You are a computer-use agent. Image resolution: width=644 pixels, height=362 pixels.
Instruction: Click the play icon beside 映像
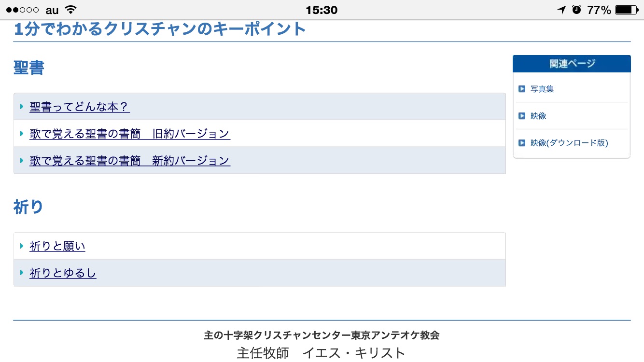(x=522, y=116)
